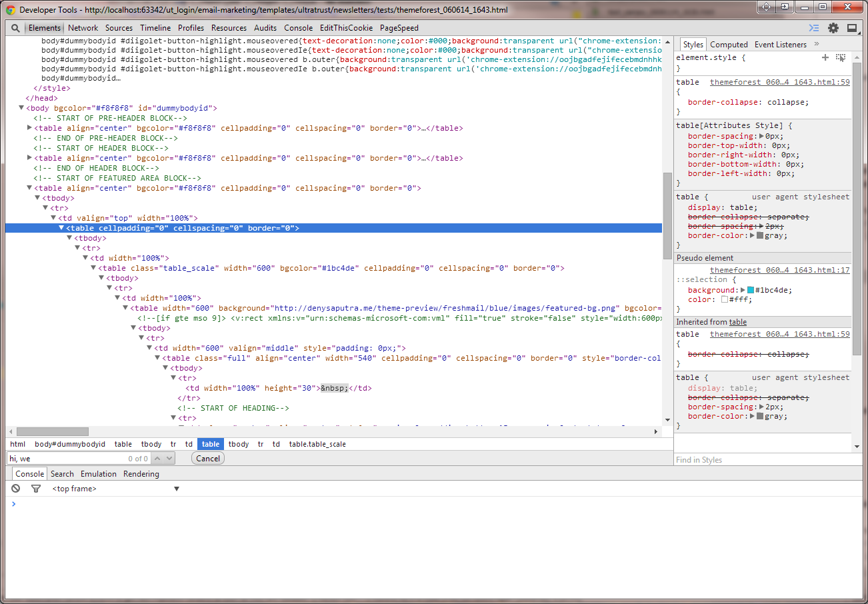Collapse the highlighted table element node
This screenshot has height=604, width=868.
[x=62, y=227]
